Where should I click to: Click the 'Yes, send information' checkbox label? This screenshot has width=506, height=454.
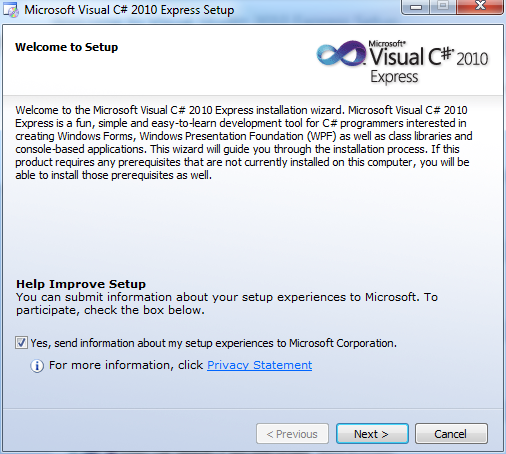click(x=213, y=343)
